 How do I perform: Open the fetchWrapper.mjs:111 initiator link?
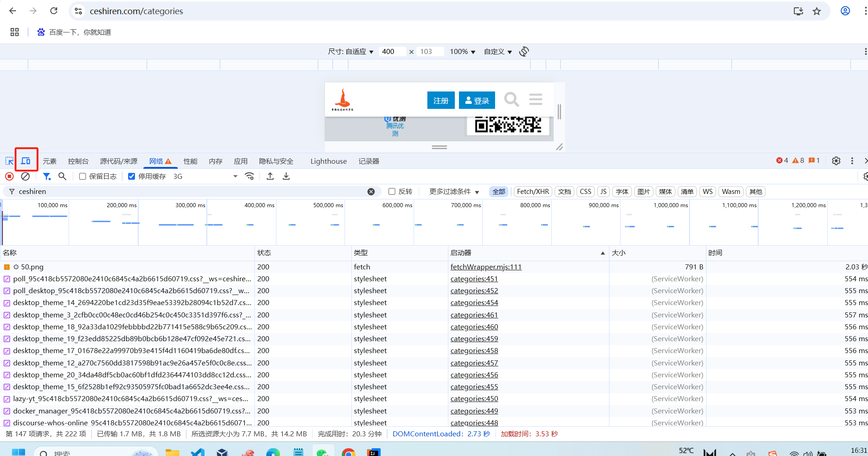click(486, 267)
